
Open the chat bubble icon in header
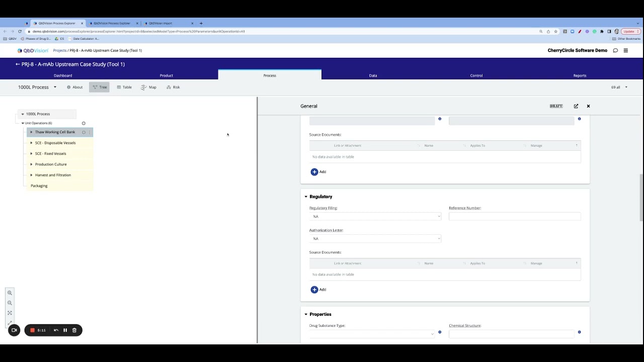(x=615, y=50)
